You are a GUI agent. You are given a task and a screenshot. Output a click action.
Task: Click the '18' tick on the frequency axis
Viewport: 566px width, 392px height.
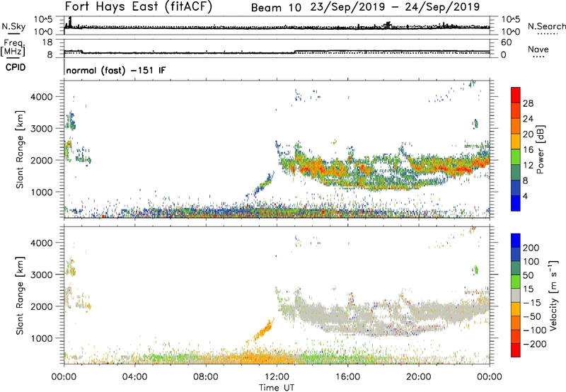point(47,42)
